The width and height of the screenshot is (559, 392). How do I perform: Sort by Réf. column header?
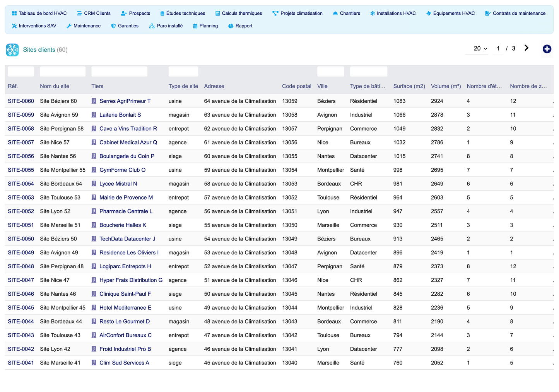pos(13,86)
